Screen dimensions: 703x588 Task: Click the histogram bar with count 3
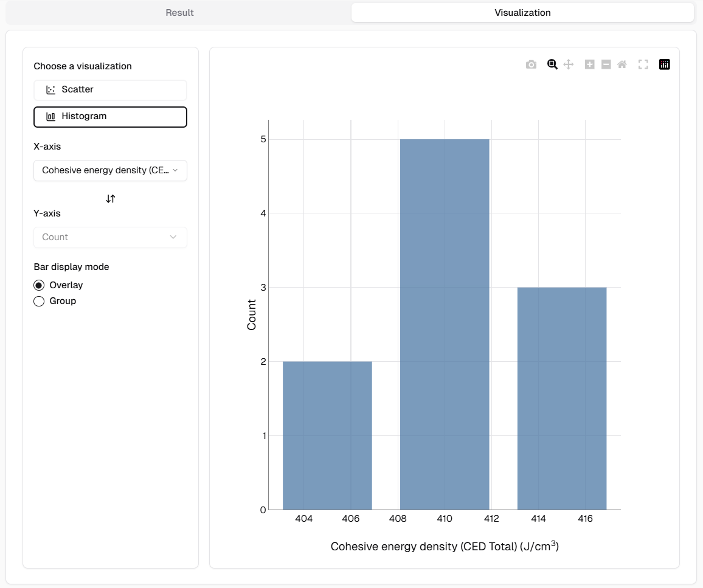[562, 398]
